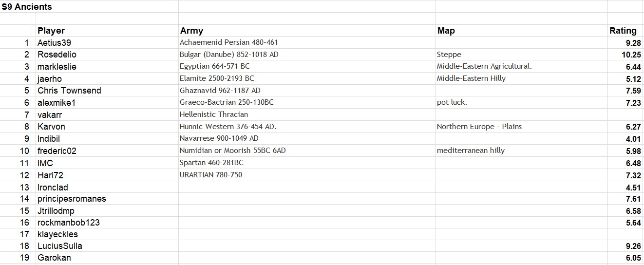The height and width of the screenshot is (265, 644).
Task: Select the Middle-Eastern Agricultural map cell
Action: pyautogui.click(x=521, y=67)
